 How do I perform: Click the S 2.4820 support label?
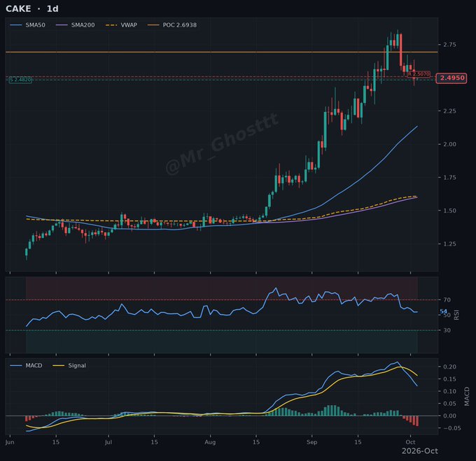(20, 80)
